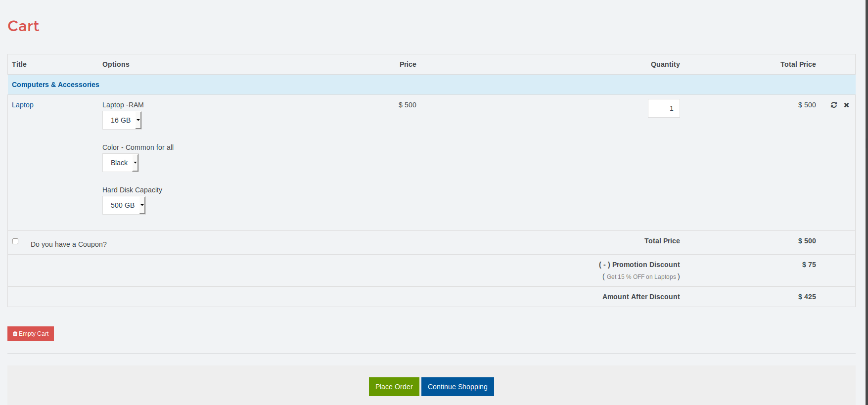Click the Cart page heading

tap(23, 26)
